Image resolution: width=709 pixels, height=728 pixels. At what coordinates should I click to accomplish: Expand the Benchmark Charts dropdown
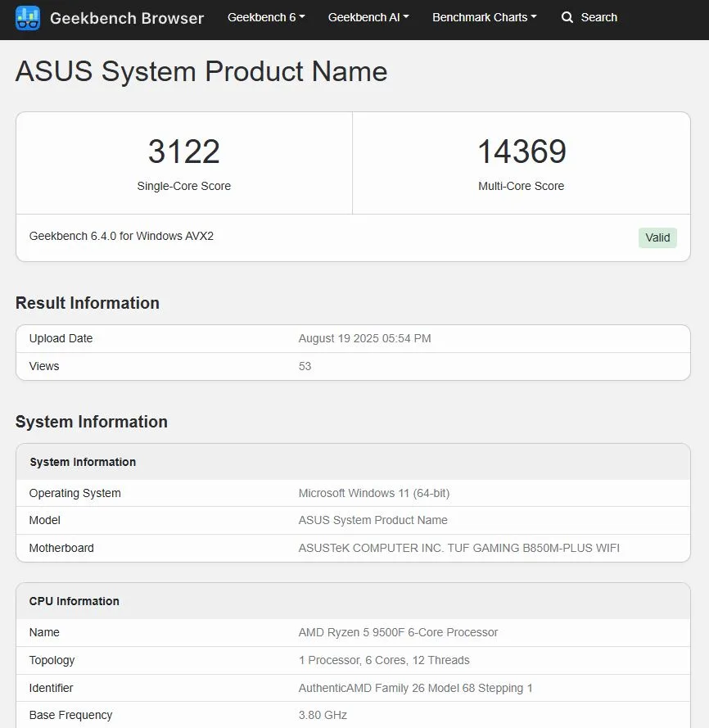[484, 17]
